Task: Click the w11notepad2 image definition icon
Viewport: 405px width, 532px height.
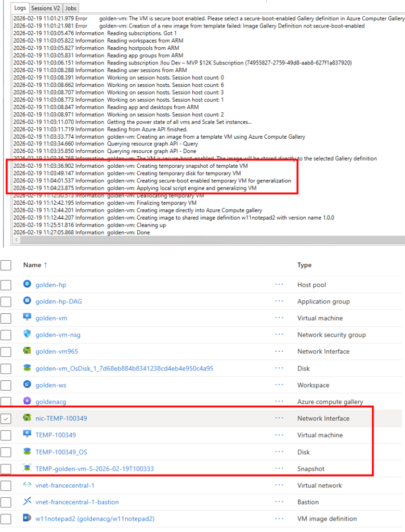Action: tap(28, 518)
